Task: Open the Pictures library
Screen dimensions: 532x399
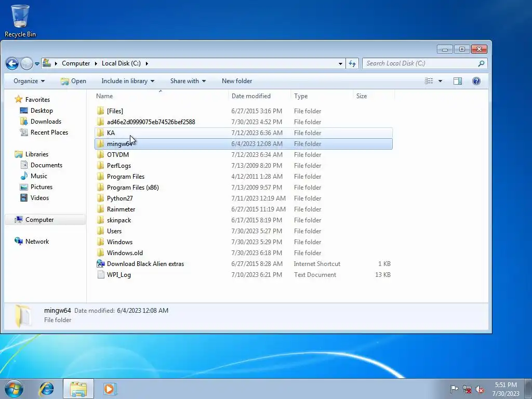Action: pyautogui.click(x=41, y=187)
